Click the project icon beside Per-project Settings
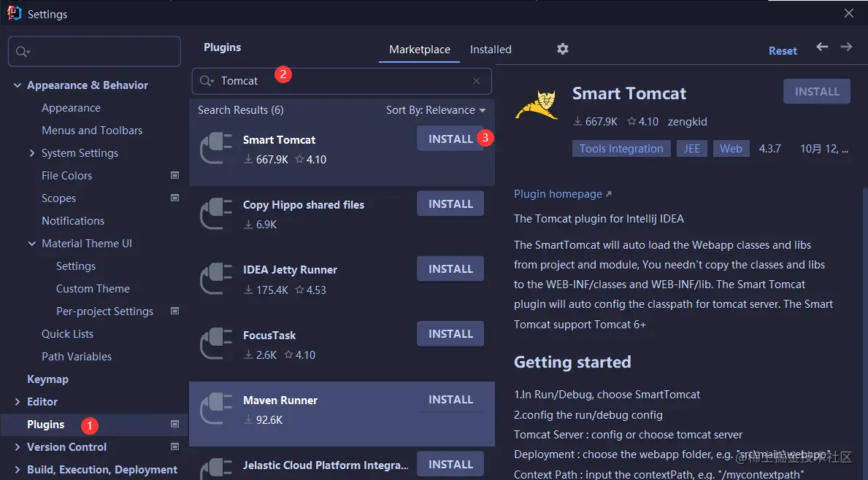This screenshot has height=480, width=868. [x=175, y=311]
